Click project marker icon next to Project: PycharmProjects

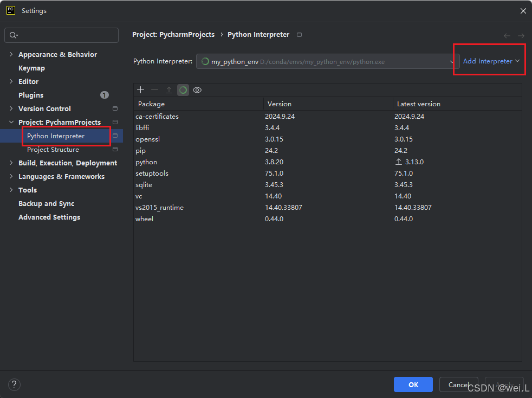click(x=115, y=122)
